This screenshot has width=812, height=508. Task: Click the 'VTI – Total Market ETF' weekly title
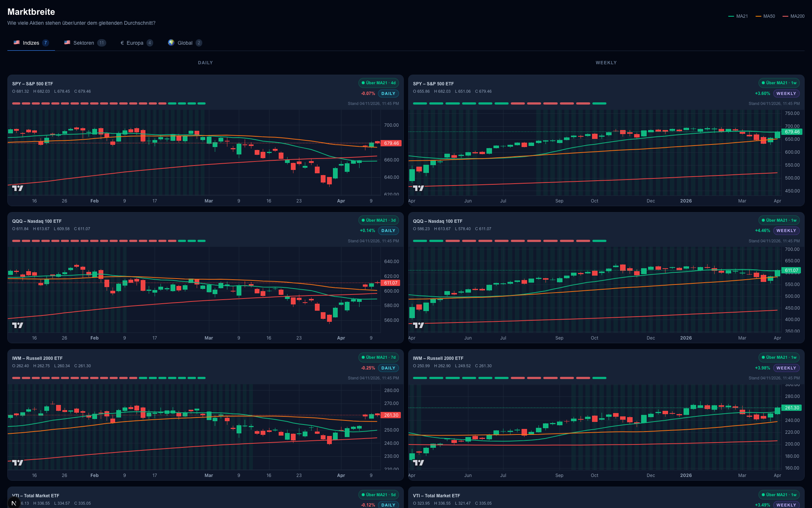tap(436, 496)
